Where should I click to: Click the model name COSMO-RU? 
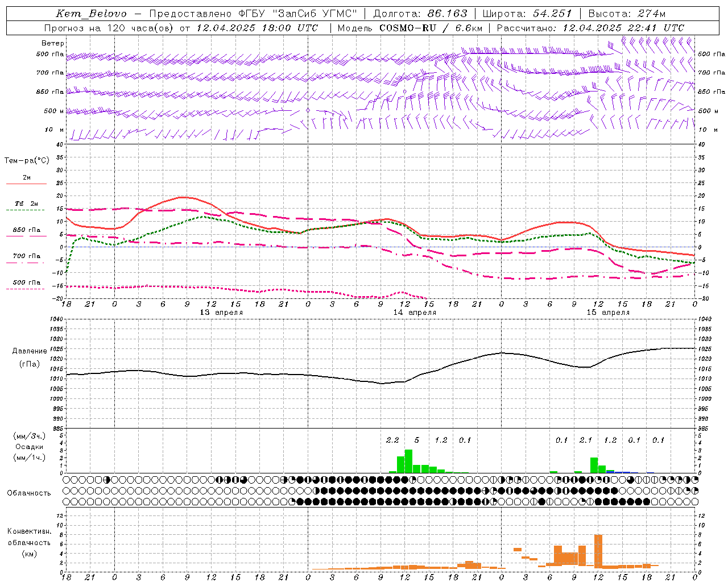click(408, 28)
